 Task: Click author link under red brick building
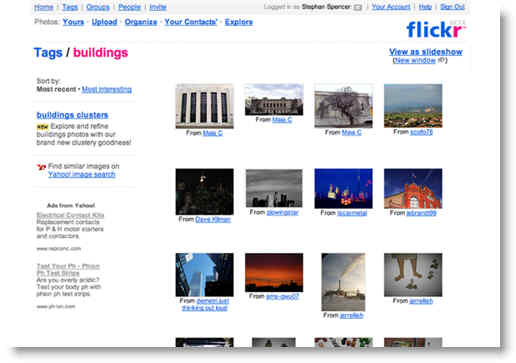point(421,213)
